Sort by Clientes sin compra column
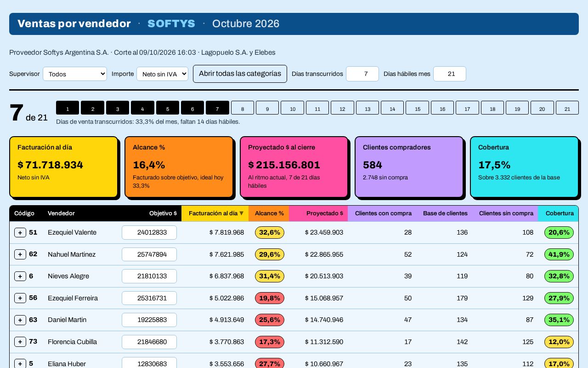588x368 pixels. point(505,213)
